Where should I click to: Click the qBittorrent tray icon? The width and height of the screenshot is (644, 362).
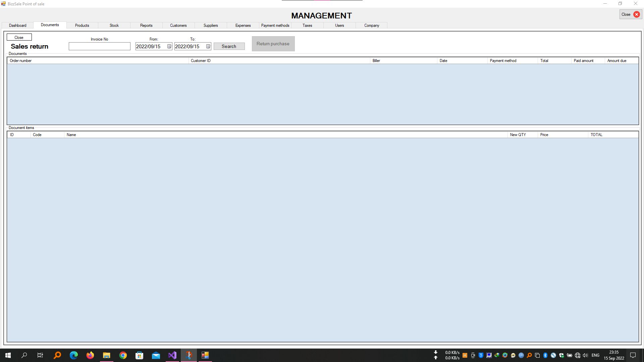[521, 355]
